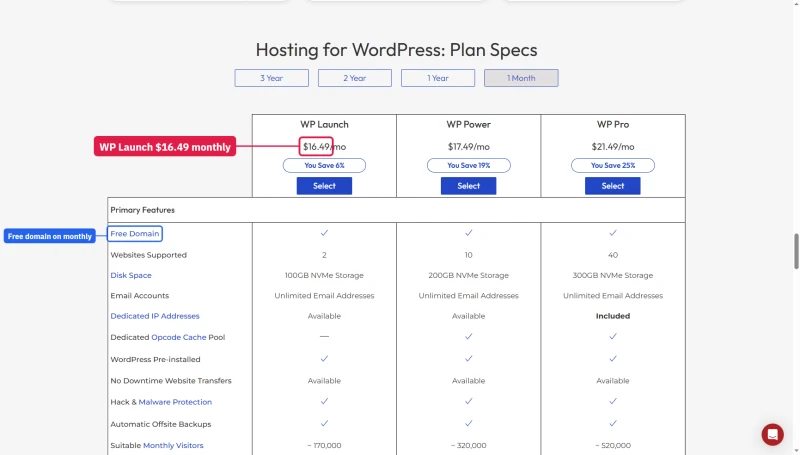Click the ~ 520,000 visitors value
The image size is (800, 455).
click(x=613, y=445)
